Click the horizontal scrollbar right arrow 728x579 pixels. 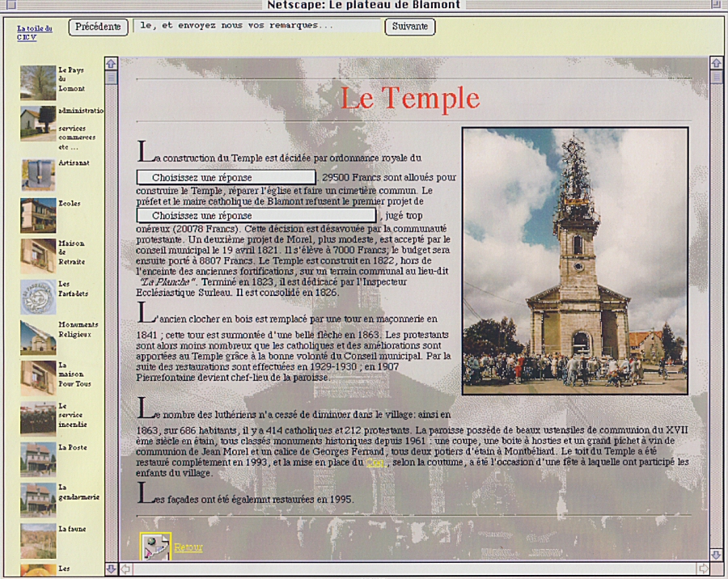pyautogui.click(x=703, y=568)
